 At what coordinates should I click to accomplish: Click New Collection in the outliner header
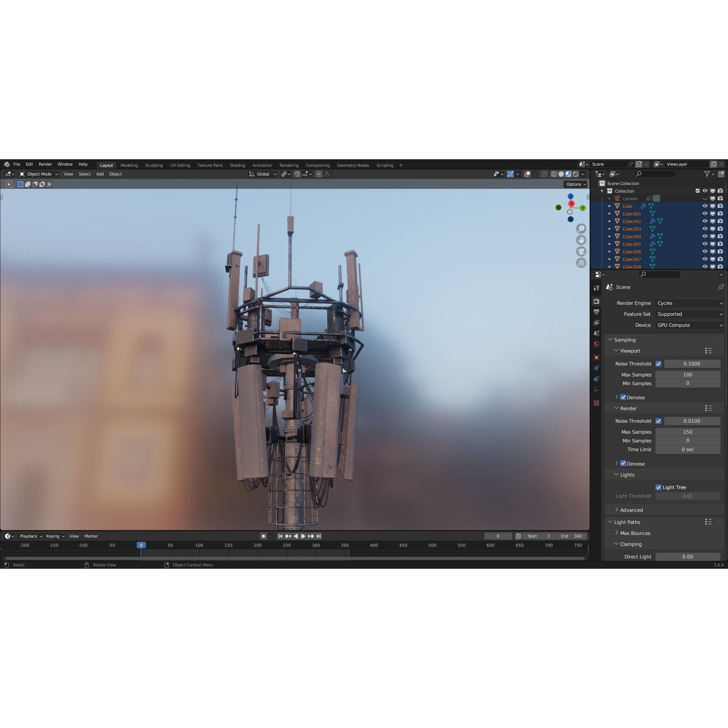(x=722, y=174)
